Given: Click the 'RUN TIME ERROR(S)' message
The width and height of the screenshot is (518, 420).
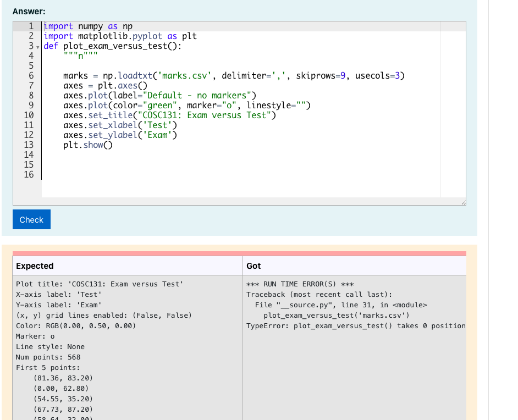Looking at the screenshot, I should (300, 284).
